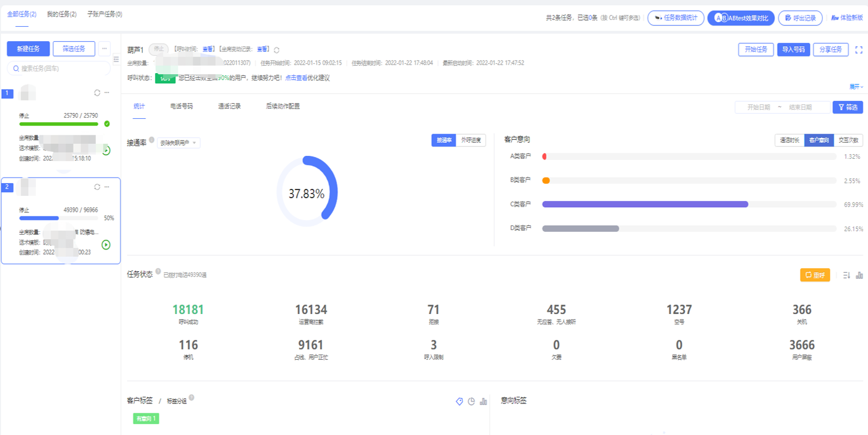Click the play icon on task 2 card
The width and height of the screenshot is (868, 435).
[x=106, y=245]
